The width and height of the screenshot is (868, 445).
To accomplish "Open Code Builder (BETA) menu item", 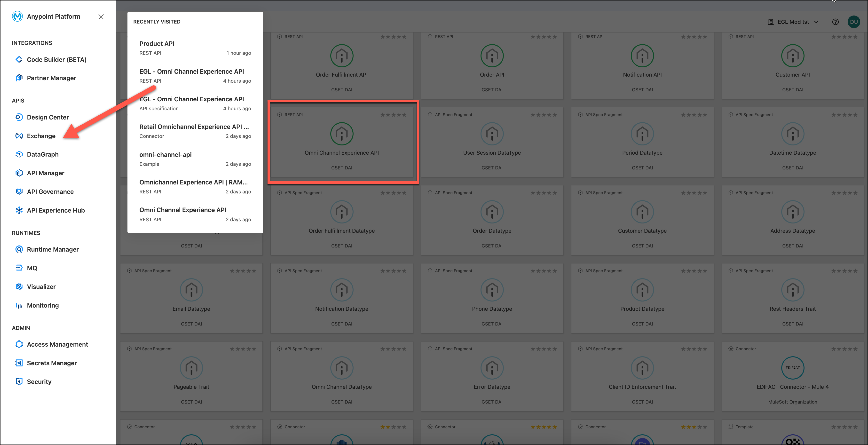I will click(x=57, y=59).
